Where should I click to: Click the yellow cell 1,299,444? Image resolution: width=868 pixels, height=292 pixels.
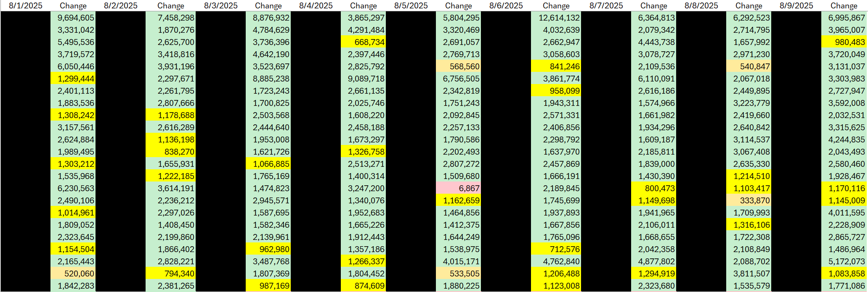(x=73, y=79)
